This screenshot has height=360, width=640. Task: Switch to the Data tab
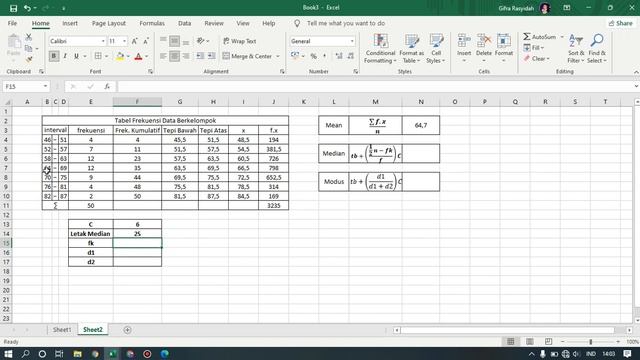[x=184, y=23]
